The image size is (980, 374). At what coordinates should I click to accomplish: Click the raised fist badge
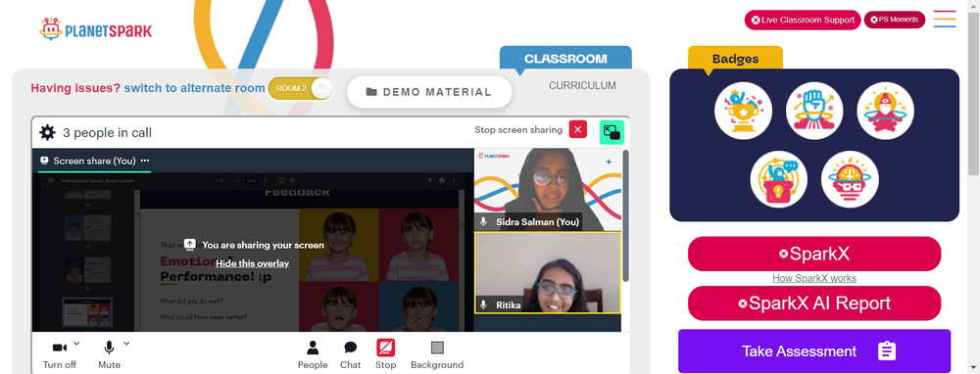click(x=814, y=112)
